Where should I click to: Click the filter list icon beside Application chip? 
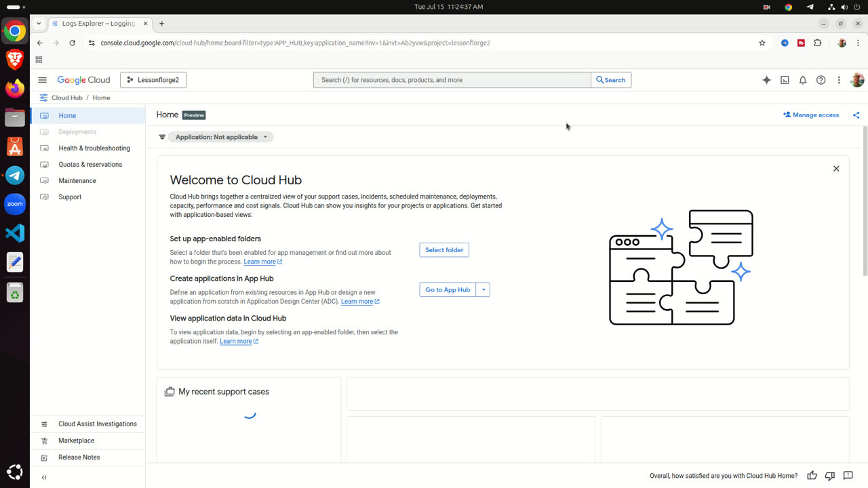[x=162, y=137]
